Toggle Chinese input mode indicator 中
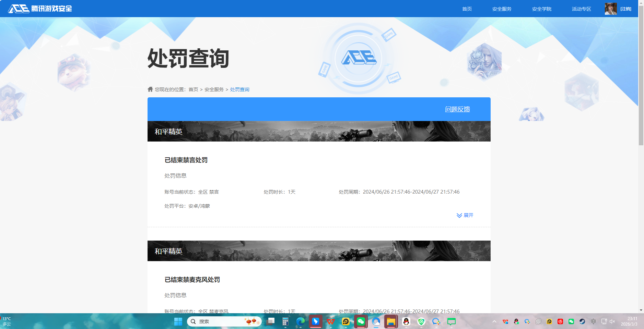Screen dimensions: 644x329 593,321
